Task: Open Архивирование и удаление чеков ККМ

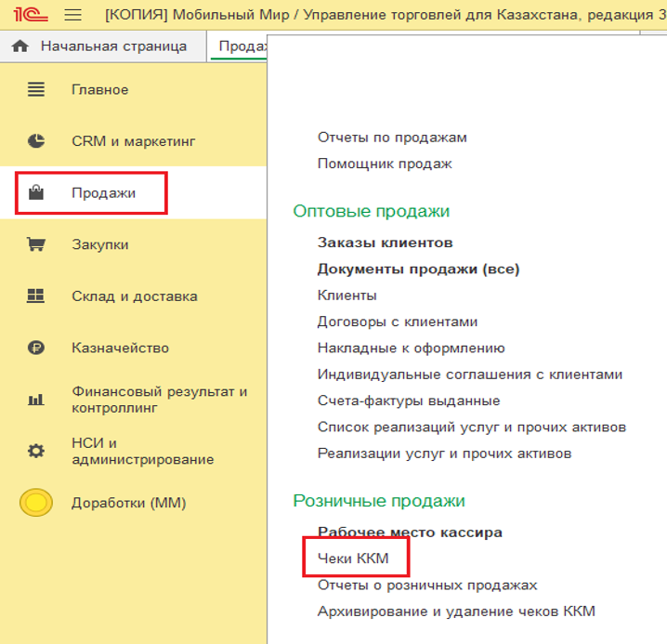Action: (456, 611)
